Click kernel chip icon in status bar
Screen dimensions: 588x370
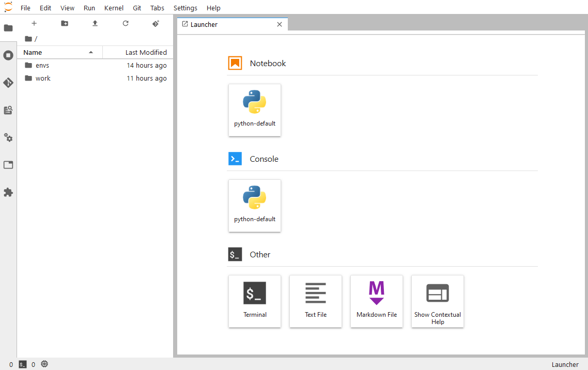(44, 364)
